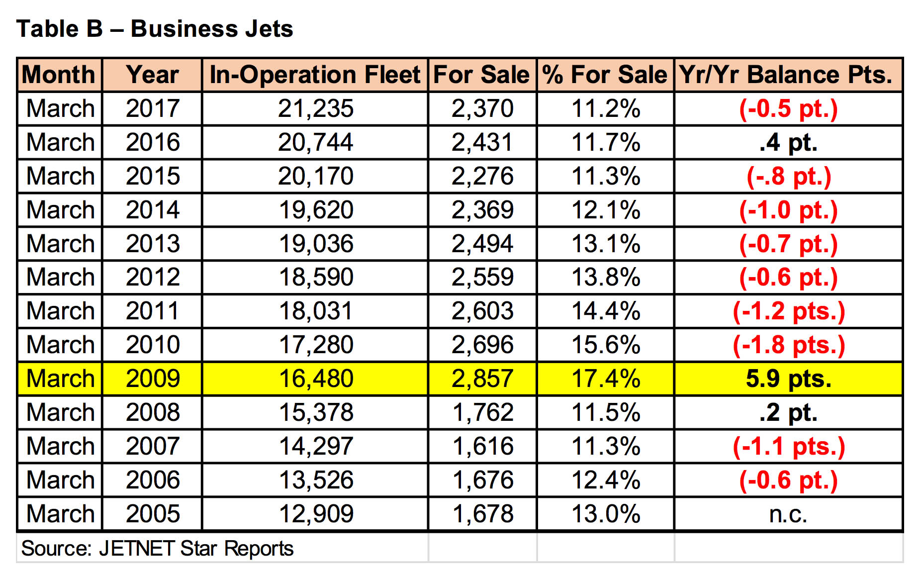
Task: Click the n.c. cell for 2005
Action: pyautogui.click(x=788, y=514)
